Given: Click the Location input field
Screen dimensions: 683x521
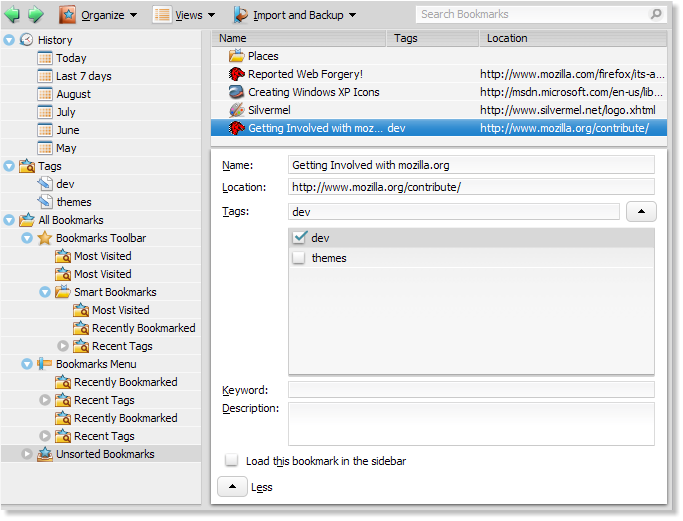Looking at the screenshot, I should click(471, 187).
